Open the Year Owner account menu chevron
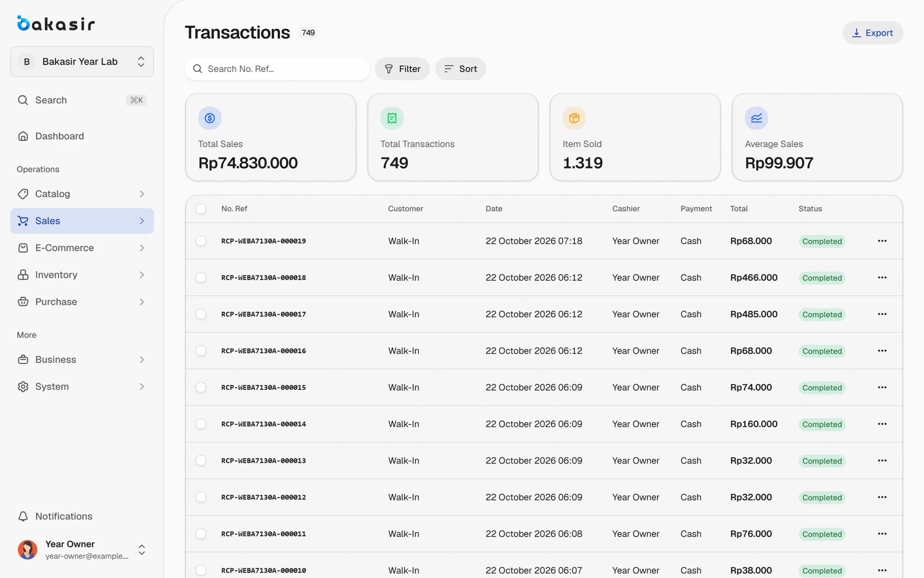 click(141, 550)
